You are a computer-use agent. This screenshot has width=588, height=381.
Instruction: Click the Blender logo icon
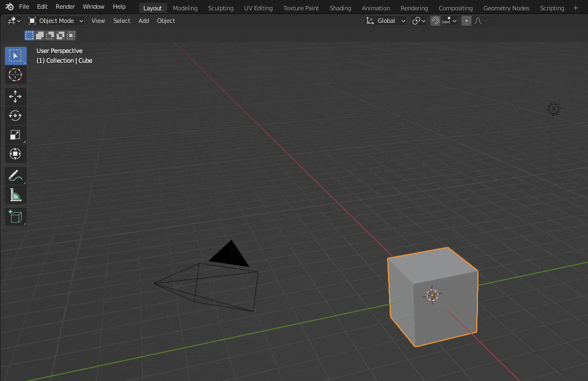coord(9,7)
